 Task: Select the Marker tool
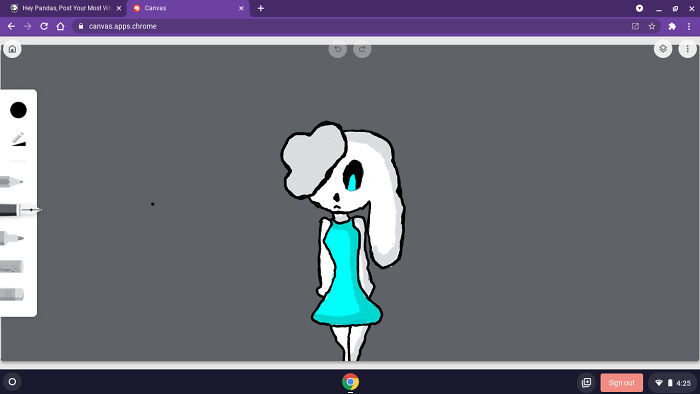12,238
